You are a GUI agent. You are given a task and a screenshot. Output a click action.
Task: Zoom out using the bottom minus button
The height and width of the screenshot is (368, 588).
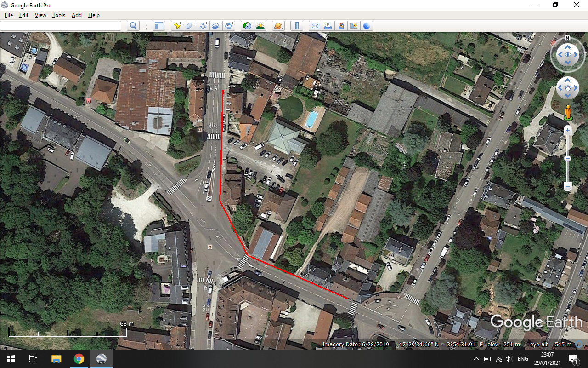pyautogui.click(x=568, y=186)
